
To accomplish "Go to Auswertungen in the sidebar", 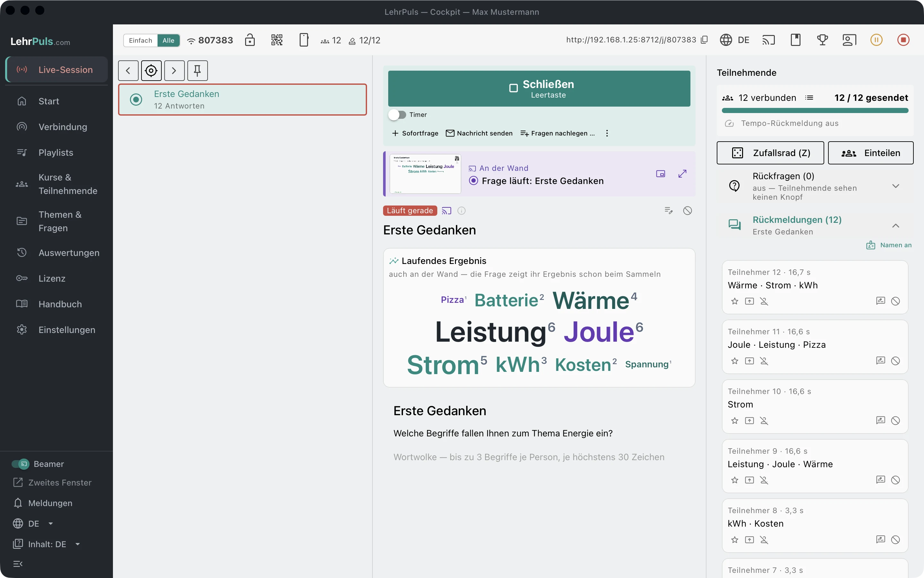I will pos(56,253).
